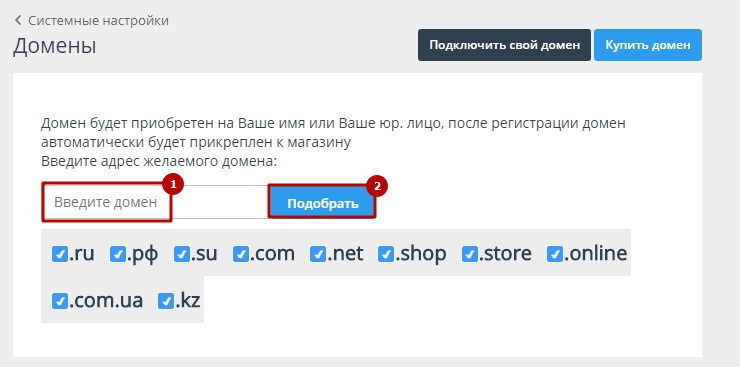740x367 pixels.
Task: Uncheck the .com.ua domain checkbox
Action: [x=59, y=300]
